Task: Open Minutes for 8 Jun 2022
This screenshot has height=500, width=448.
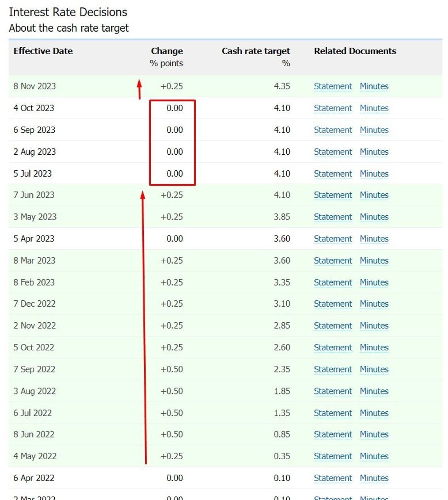Action: (x=374, y=434)
